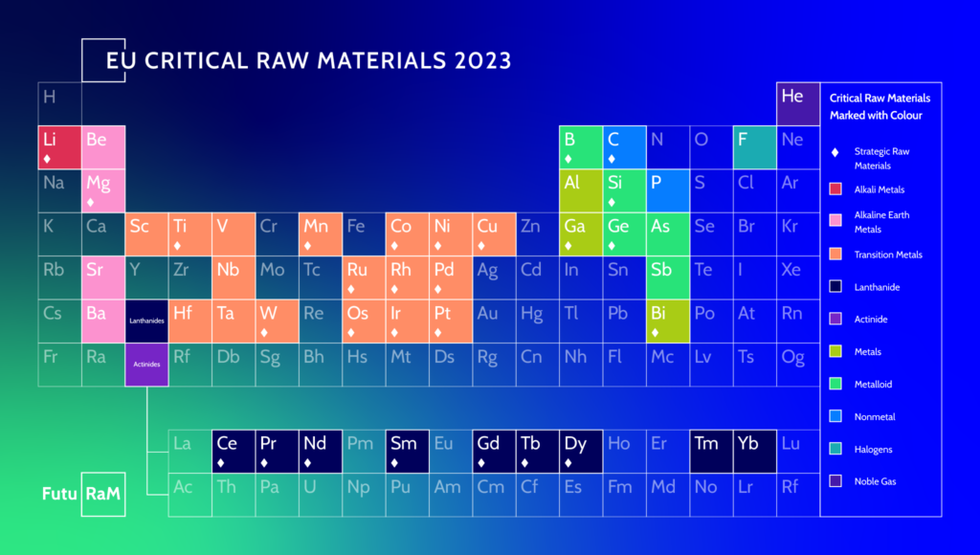Click the Arsenic metalloid tile
980x555 pixels.
(x=667, y=233)
